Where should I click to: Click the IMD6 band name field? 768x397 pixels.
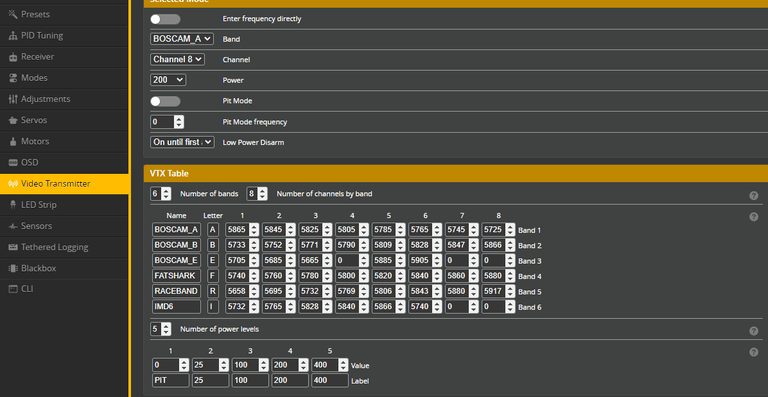pos(176,307)
